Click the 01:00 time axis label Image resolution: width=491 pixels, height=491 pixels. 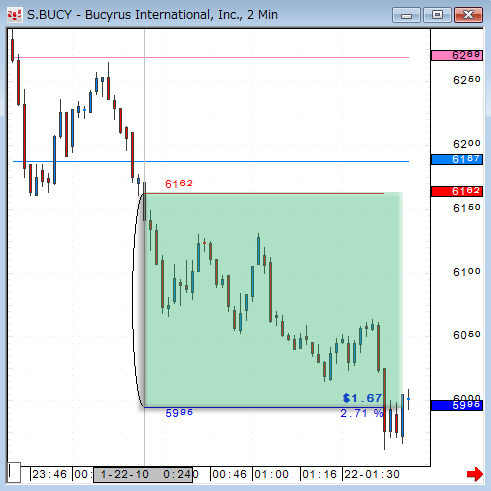point(271,474)
